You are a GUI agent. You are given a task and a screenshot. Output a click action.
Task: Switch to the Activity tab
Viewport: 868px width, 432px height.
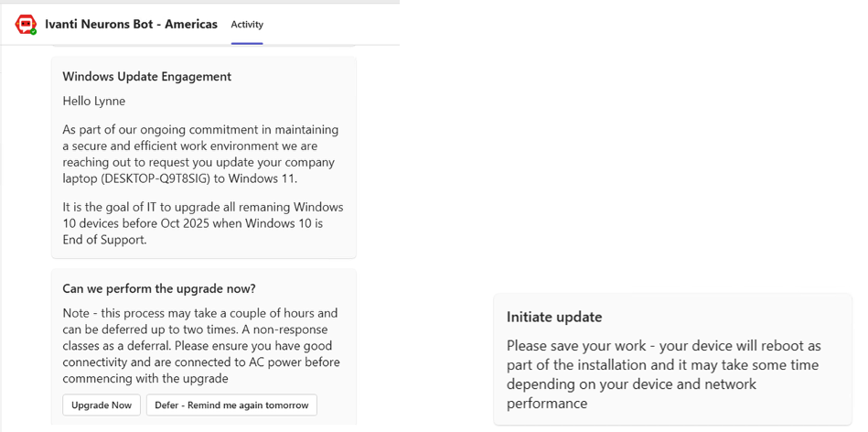pos(247,25)
